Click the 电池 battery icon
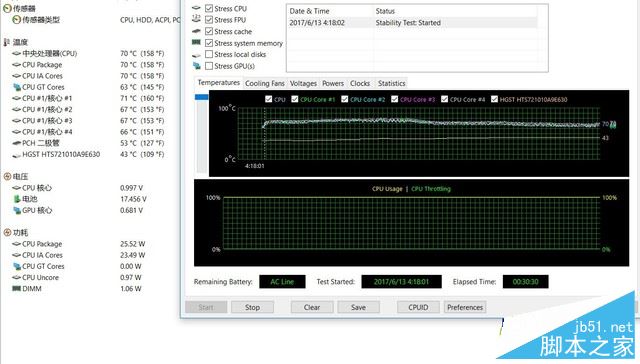640x364 pixels. (17, 199)
